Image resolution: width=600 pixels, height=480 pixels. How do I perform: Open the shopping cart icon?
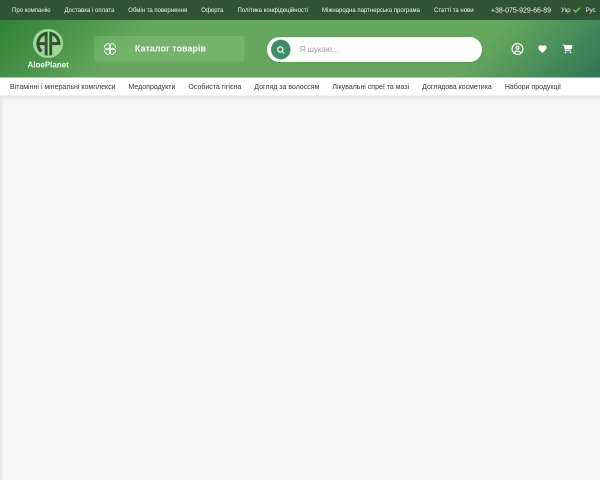pyautogui.click(x=567, y=49)
